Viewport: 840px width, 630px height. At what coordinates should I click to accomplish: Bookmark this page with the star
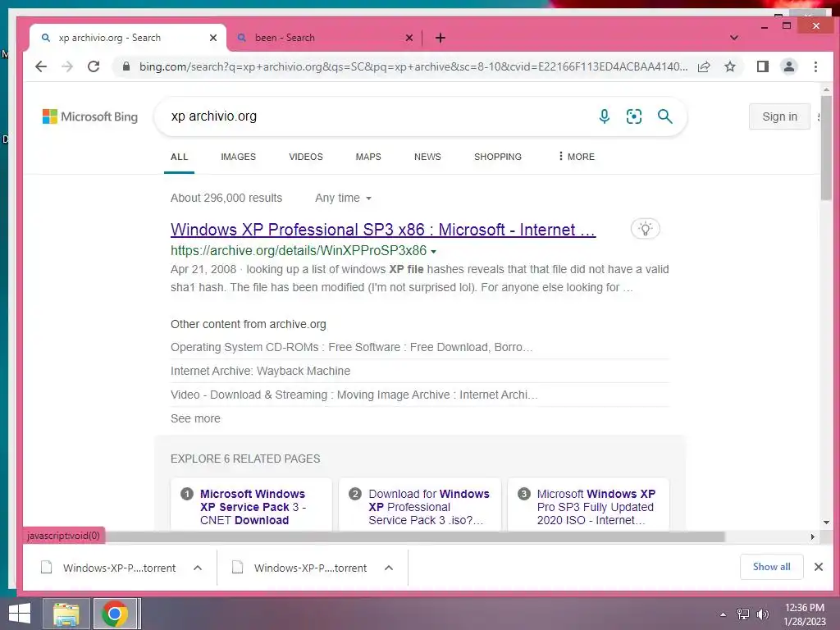click(729, 66)
